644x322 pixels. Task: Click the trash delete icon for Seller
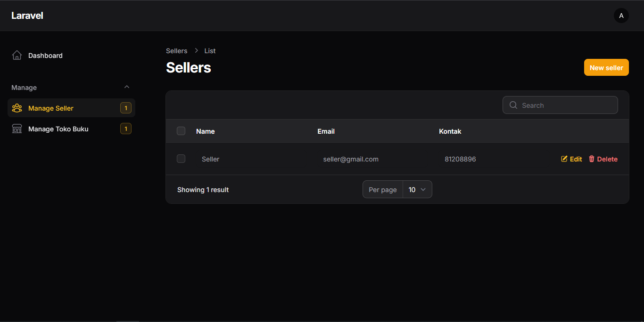point(592,159)
